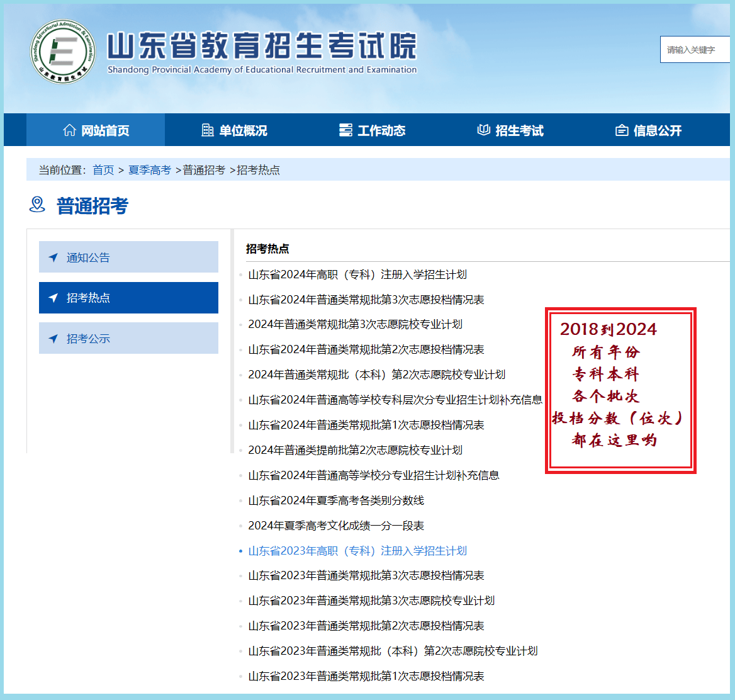The height and width of the screenshot is (700, 735).
Task: Open the 网站首页 navigation tab
Action: click(x=96, y=130)
